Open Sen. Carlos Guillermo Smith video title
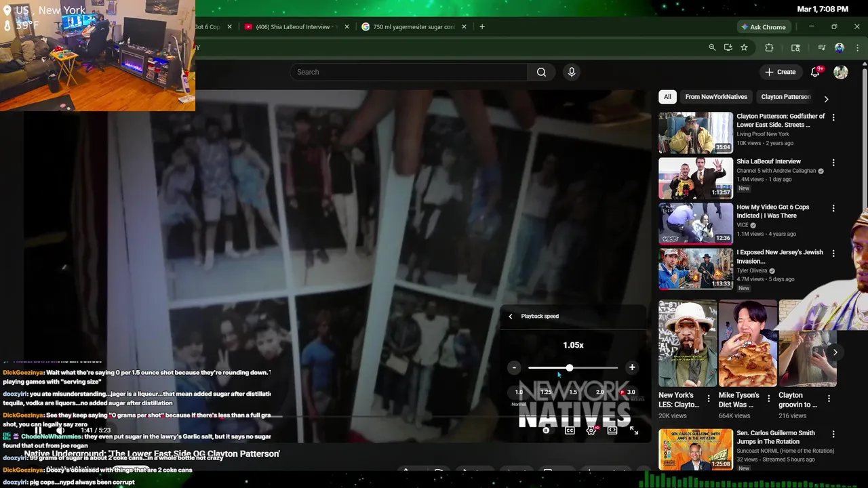Image resolution: width=868 pixels, height=488 pixels. [x=776, y=437]
